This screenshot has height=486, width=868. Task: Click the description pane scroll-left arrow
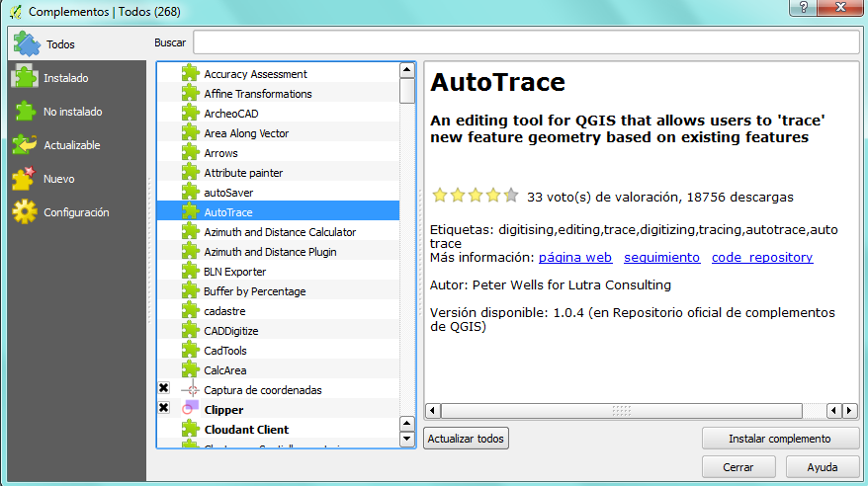(432, 411)
